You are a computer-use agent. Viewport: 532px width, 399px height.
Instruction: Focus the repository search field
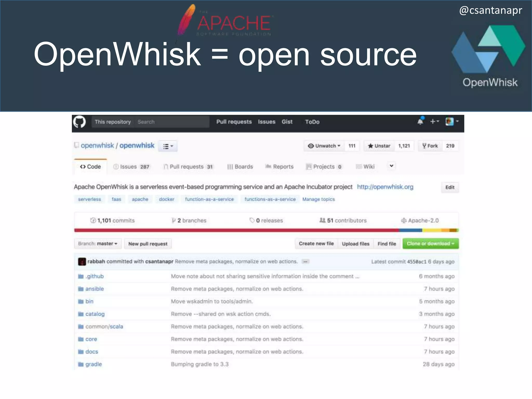(x=172, y=122)
